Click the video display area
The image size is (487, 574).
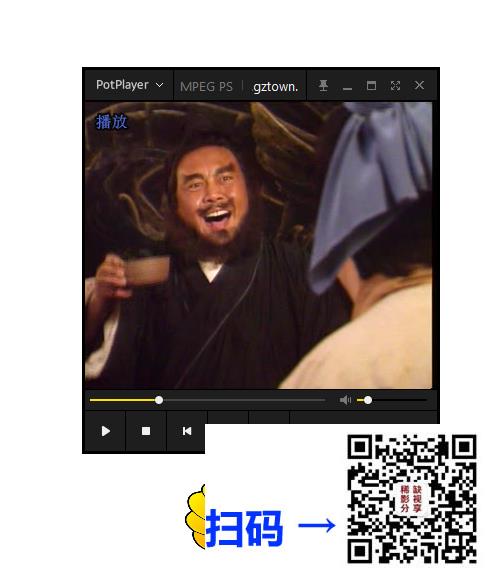[259, 245]
